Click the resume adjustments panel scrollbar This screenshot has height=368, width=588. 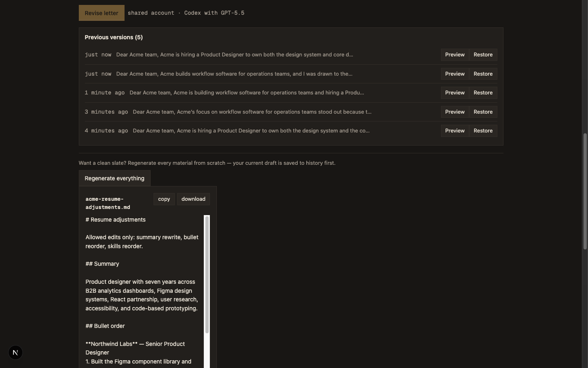coord(207,274)
